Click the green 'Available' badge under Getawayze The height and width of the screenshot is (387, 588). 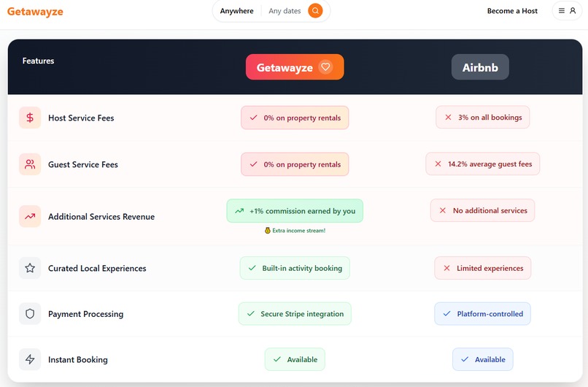(295, 359)
